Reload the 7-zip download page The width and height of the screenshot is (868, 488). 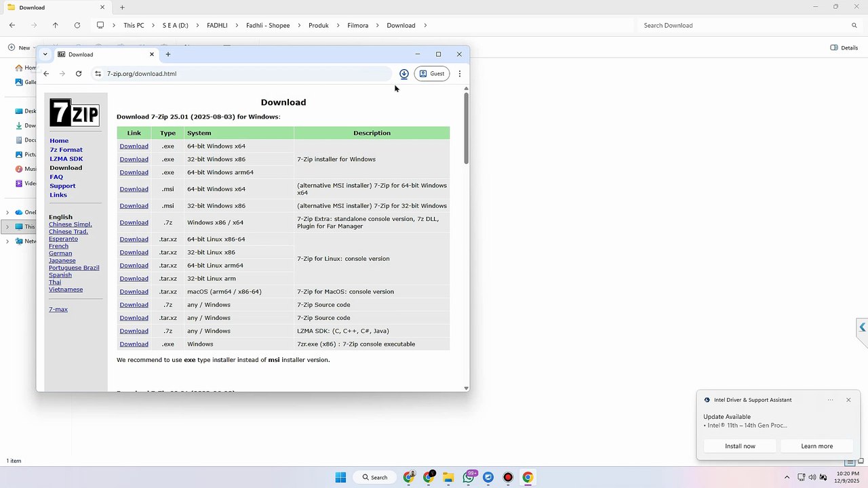pyautogui.click(x=79, y=74)
